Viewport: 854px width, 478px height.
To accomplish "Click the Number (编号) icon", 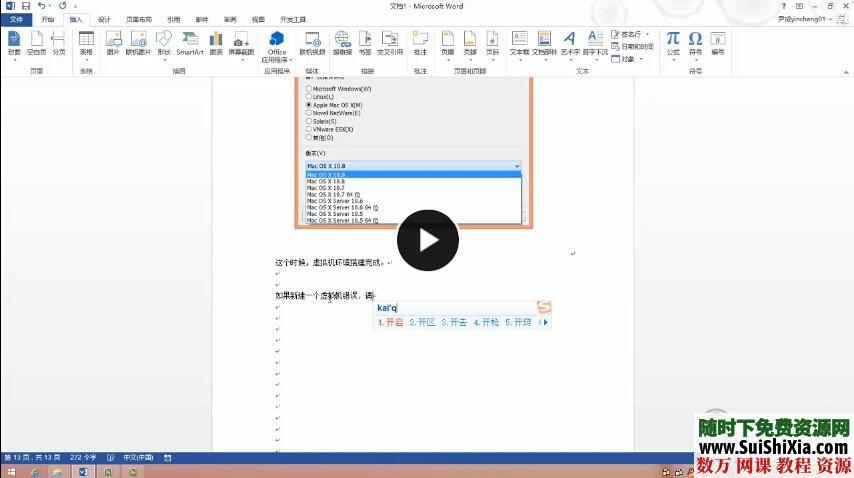I will pos(718,44).
